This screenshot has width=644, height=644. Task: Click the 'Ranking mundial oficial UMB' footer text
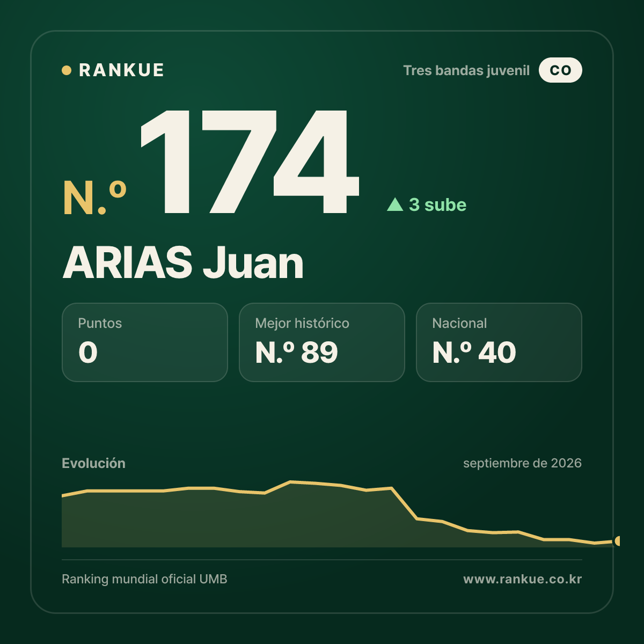coord(144,579)
